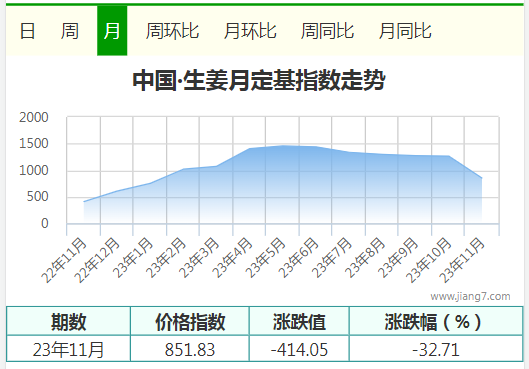The image size is (529, 369).
Task: Click the 期数 column header
Action: point(68,322)
